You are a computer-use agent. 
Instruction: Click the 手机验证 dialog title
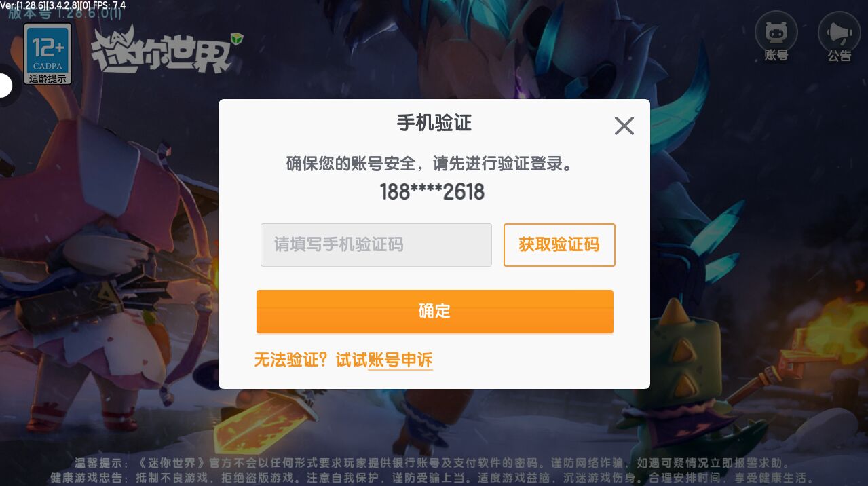coord(434,123)
